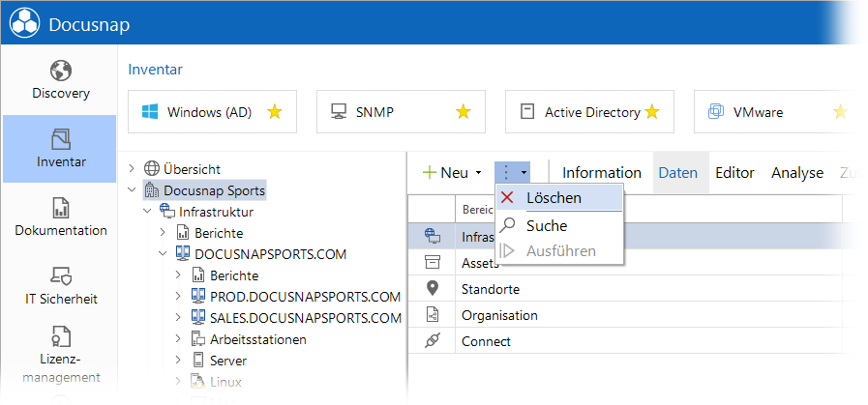Click the globe icon beside Übersicht

coord(151,169)
